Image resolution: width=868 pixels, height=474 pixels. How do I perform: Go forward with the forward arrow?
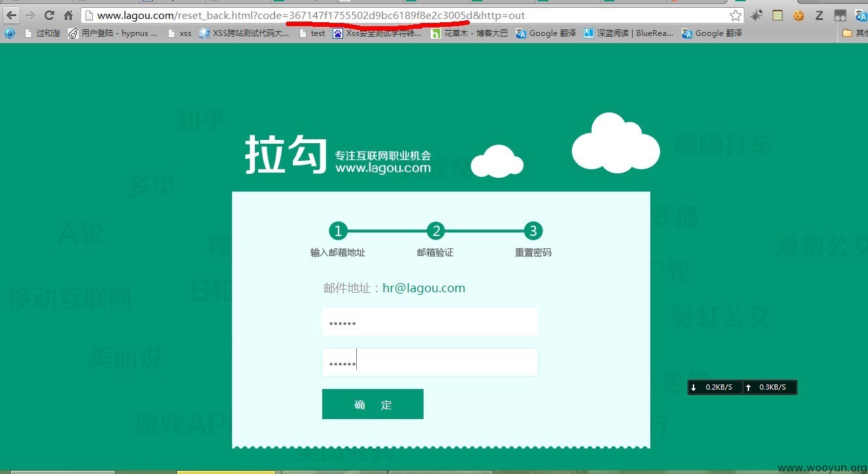click(x=30, y=15)
